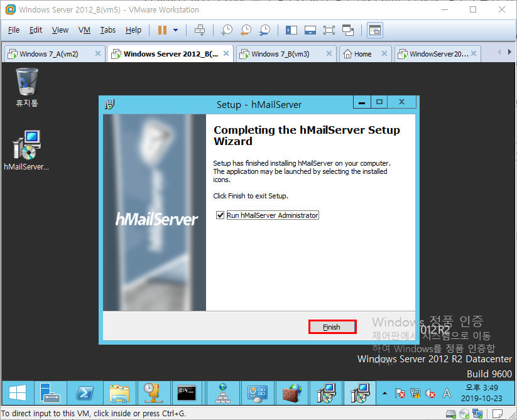Click message log status bar icon

(498, 414)
